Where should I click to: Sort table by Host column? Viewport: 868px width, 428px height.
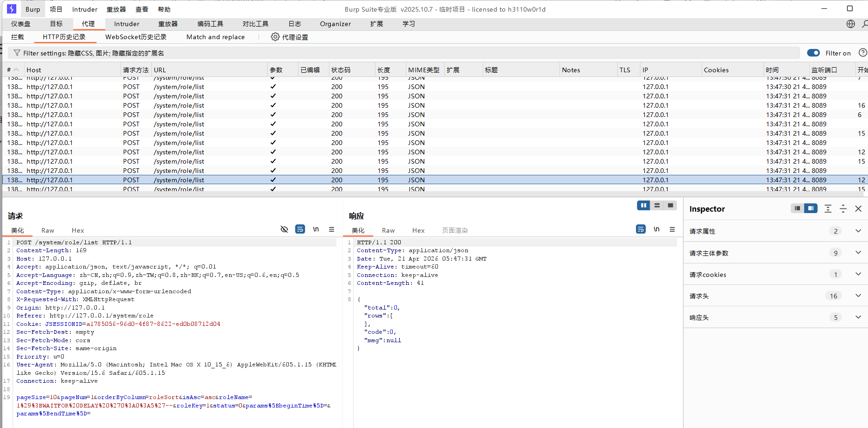tap(72, 70)
